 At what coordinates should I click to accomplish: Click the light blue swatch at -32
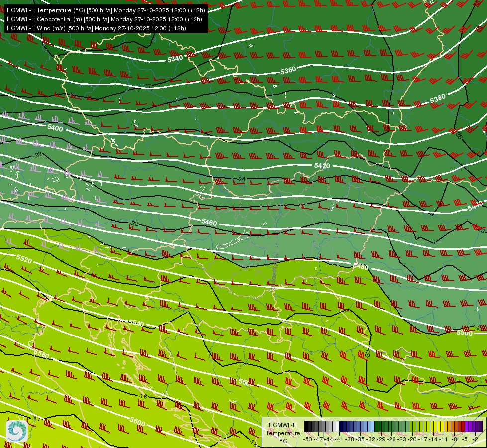[x=373, y=427]
